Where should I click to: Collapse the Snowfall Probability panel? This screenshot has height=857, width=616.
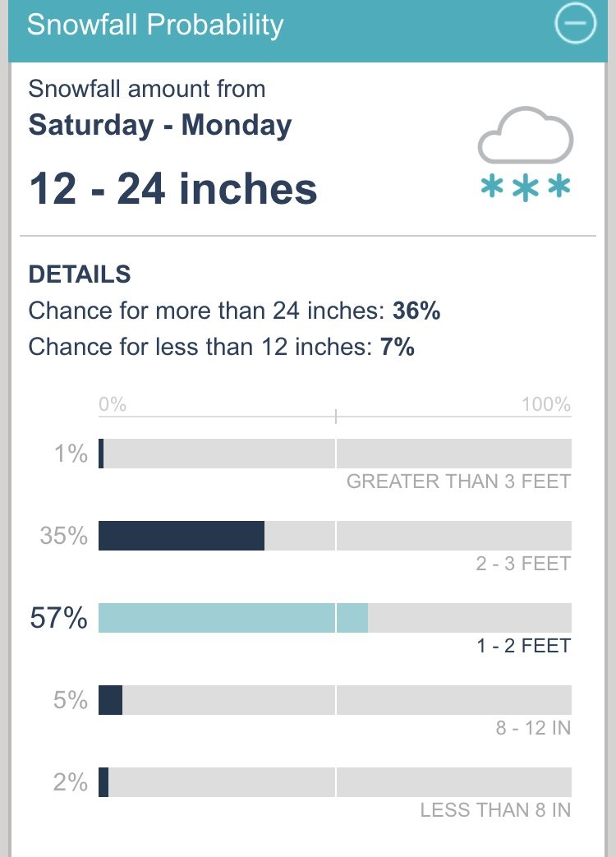[x=575, y=24]
